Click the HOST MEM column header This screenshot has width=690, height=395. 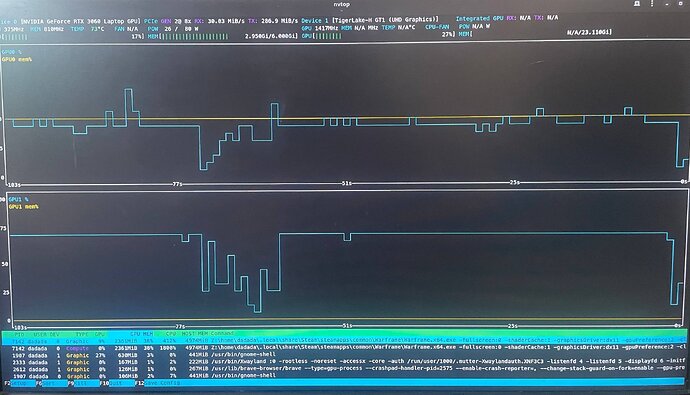pos(195,334)
